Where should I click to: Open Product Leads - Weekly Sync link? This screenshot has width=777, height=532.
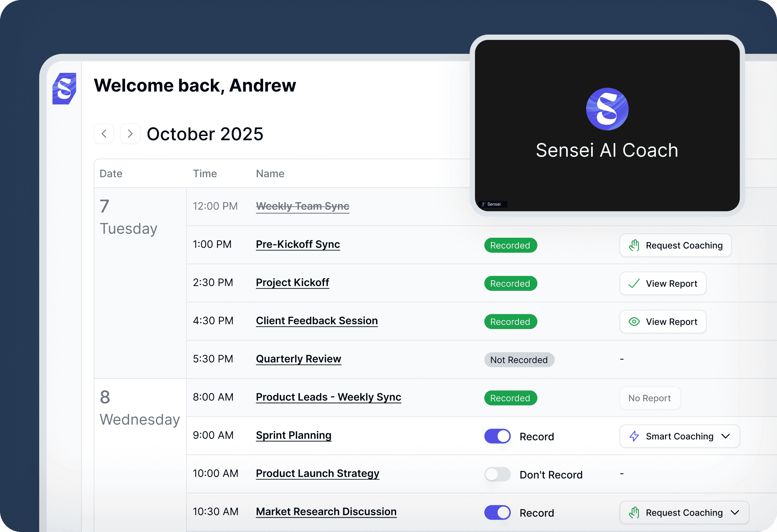tap(328, 397)
